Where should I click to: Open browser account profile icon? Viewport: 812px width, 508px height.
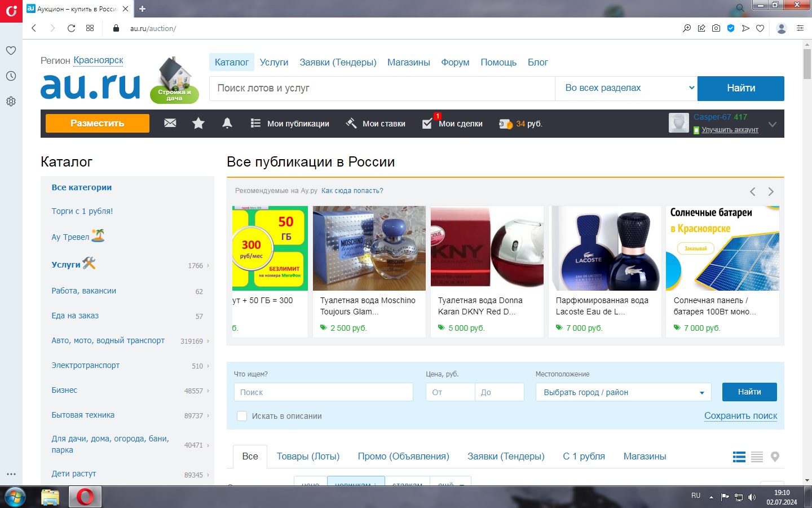coord(782,28)
